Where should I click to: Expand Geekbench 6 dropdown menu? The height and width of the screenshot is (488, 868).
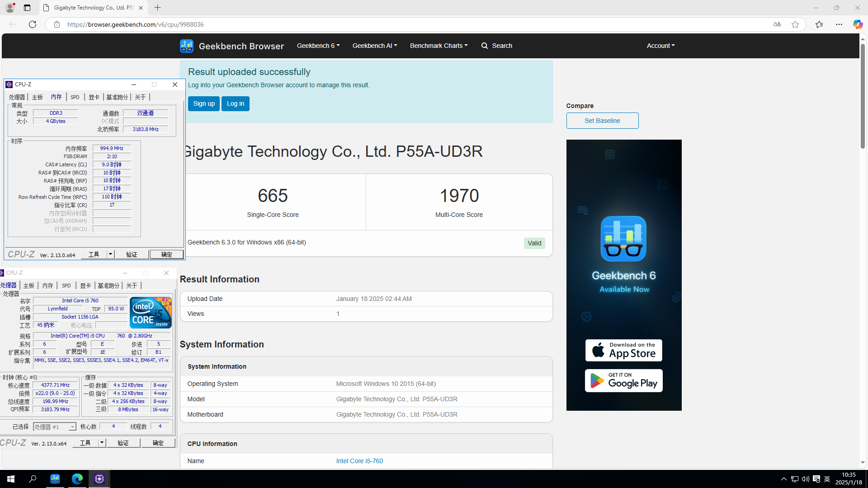[x=318, y=46]
